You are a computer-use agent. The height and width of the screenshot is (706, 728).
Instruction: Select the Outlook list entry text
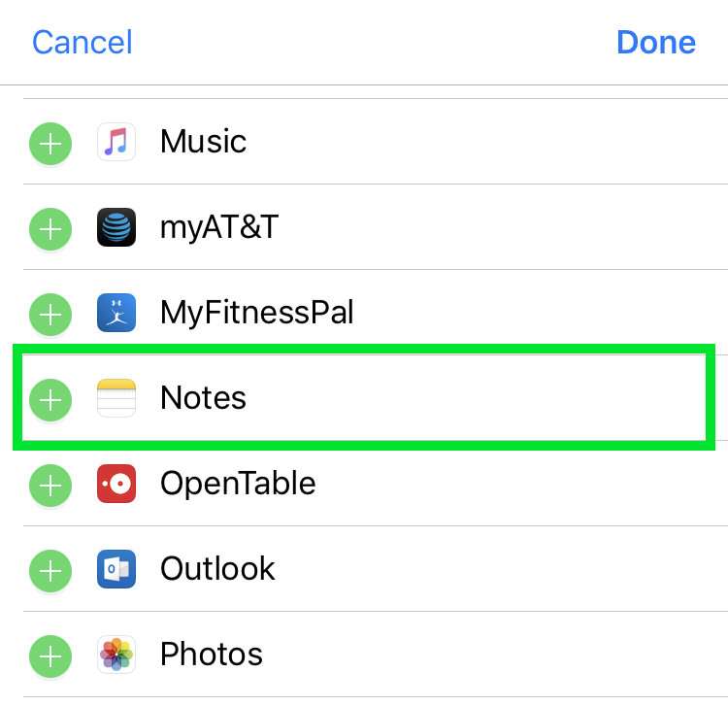pyautogui.click(x=217, y=569)
